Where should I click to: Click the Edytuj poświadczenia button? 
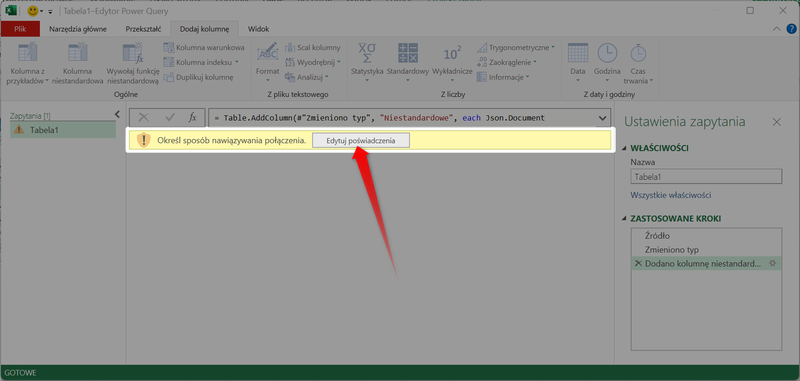pos(361,141)
